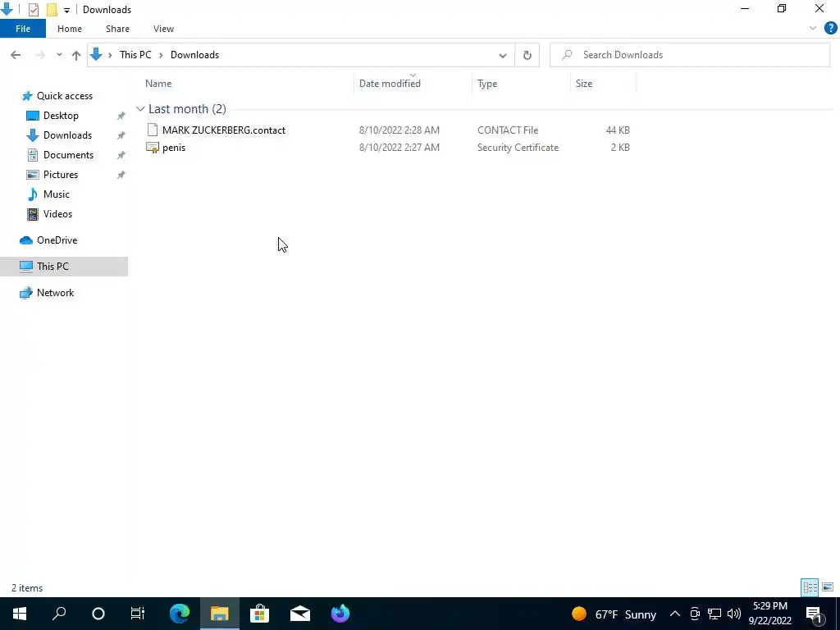
Task: Click the pin icon next to Desktop
Action: pos(121,116)
